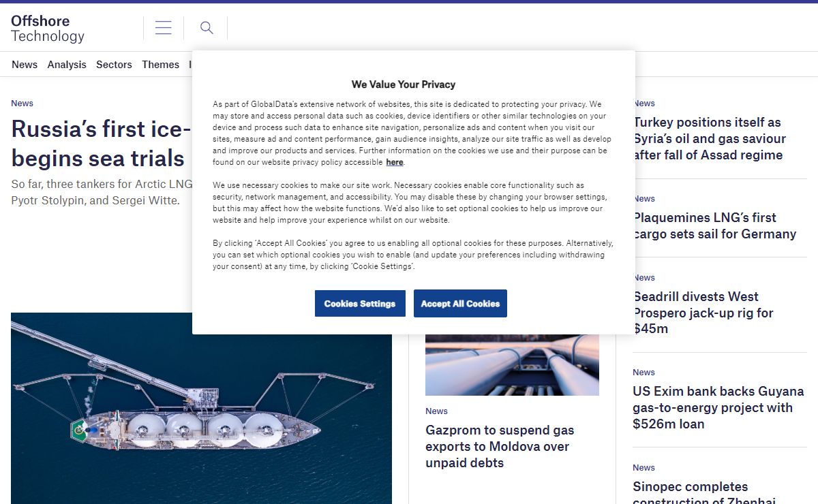Open the Sectors menu item
The height and width of the screenshot is (504, 818).
[114, 65]
